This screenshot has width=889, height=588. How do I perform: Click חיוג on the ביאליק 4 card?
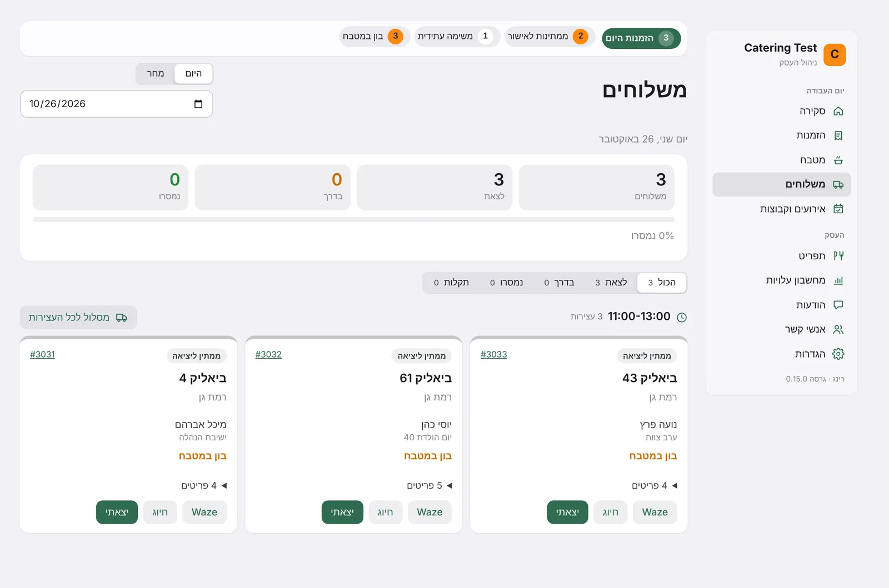coord(160,512)
